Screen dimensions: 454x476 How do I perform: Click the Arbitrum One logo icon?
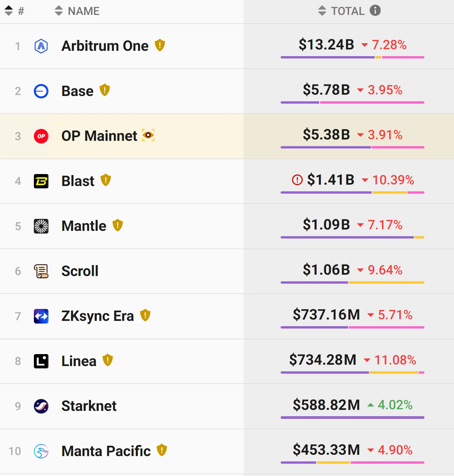point(41,46)
